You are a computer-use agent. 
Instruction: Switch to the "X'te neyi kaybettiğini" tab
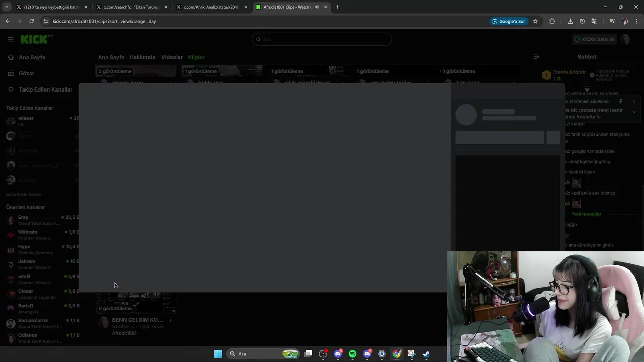[x=50, y=7]
